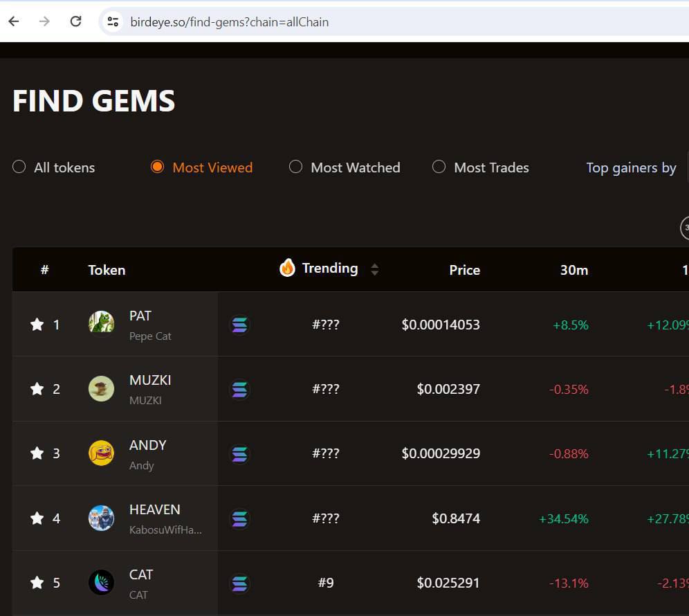
Task: Click the #9 trending rank for CAT
Action: 326,583
